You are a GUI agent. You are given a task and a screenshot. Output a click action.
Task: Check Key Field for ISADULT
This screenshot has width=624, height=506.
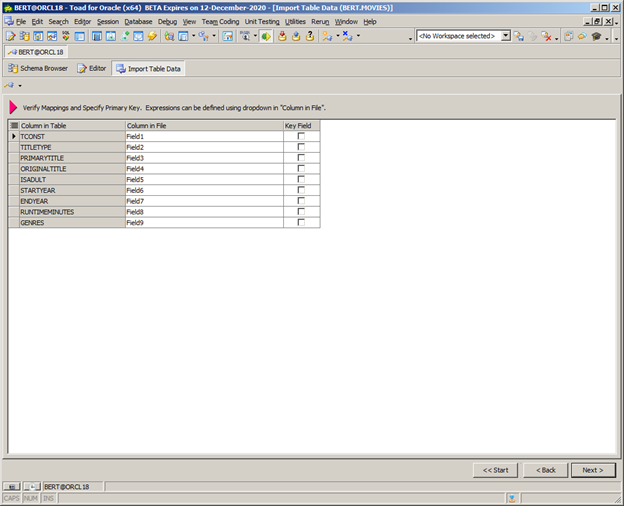pyautogui.click(x=301, y=179)
